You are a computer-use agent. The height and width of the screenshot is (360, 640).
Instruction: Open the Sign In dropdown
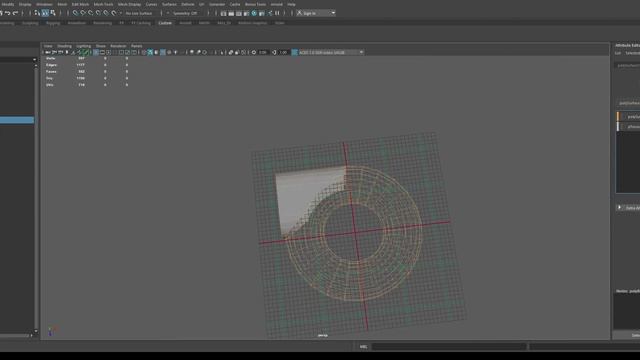point(316,13)
